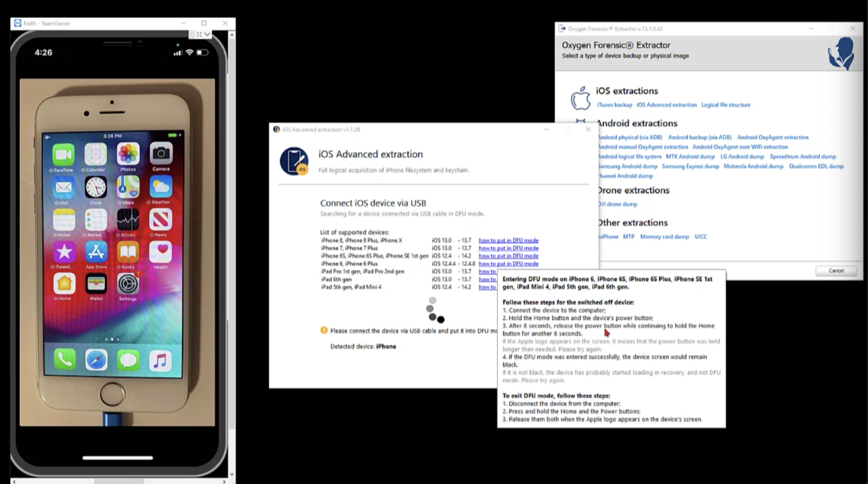Image resolution: width=868 pixels, height=484 pixels.
Task: Click the Apple logo beside iOS extractions
Action: 580,98
